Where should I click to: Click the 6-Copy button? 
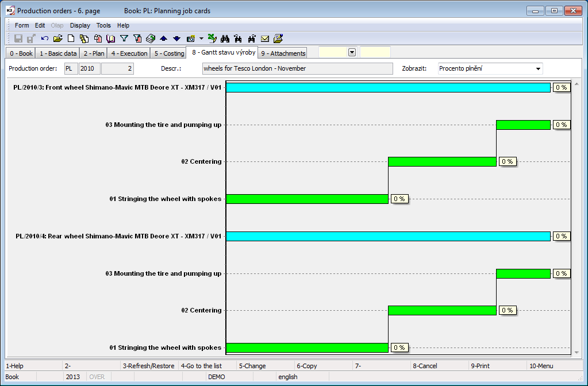[323, 366]
